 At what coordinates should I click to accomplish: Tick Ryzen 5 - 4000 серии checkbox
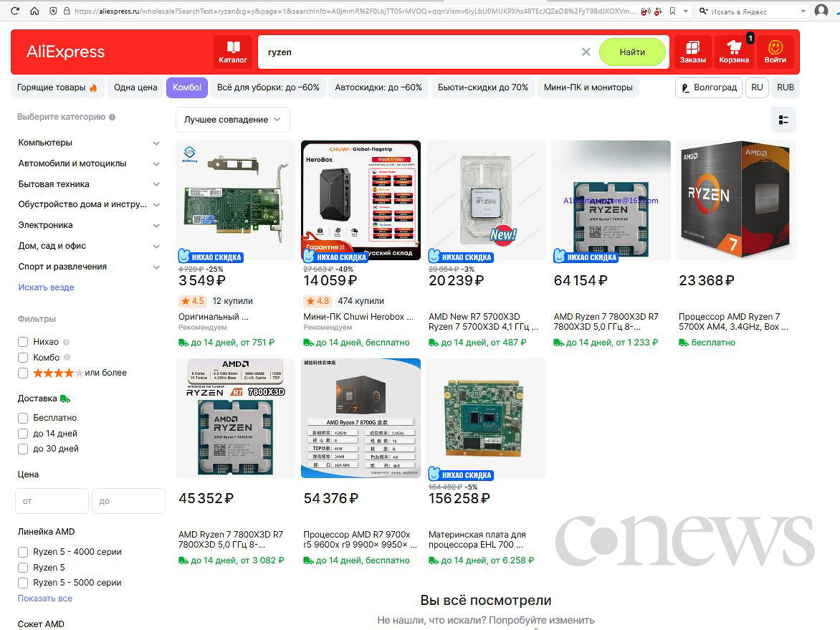click(x=23, y=552)
